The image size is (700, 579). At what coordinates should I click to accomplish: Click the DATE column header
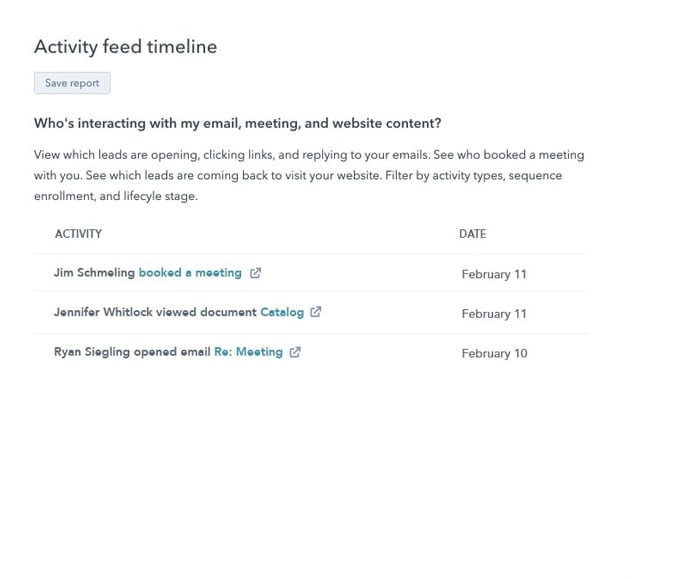(x=472, y=234)
